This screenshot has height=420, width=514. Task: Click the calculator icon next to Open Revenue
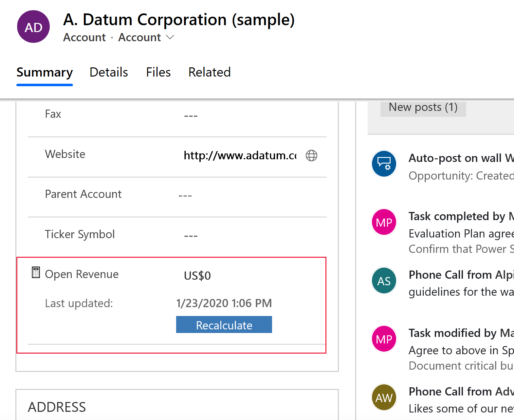coord(36,272)
